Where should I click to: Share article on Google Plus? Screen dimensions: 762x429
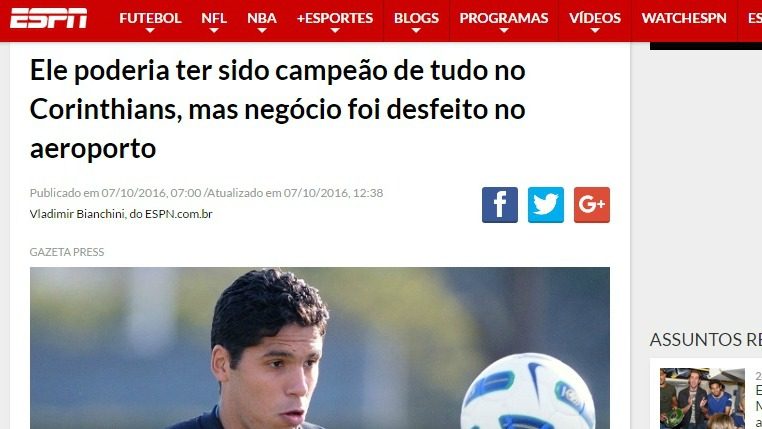[x=591, y=205]
